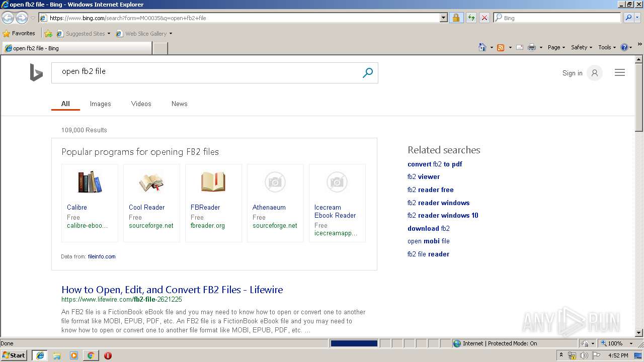Click the Calibre books thumbnail
The width and height of the screenshot is (644, 362).
click(90, 182)
